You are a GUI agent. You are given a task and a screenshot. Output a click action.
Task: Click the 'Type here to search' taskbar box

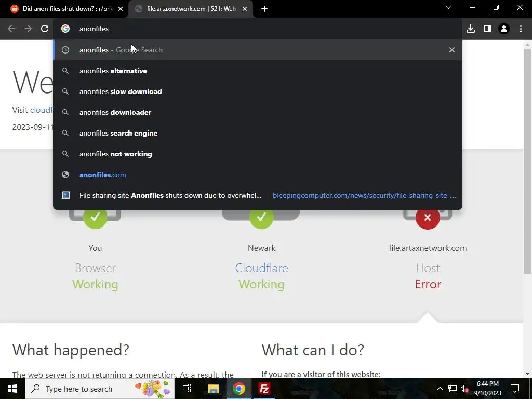[x=100, y=389]
